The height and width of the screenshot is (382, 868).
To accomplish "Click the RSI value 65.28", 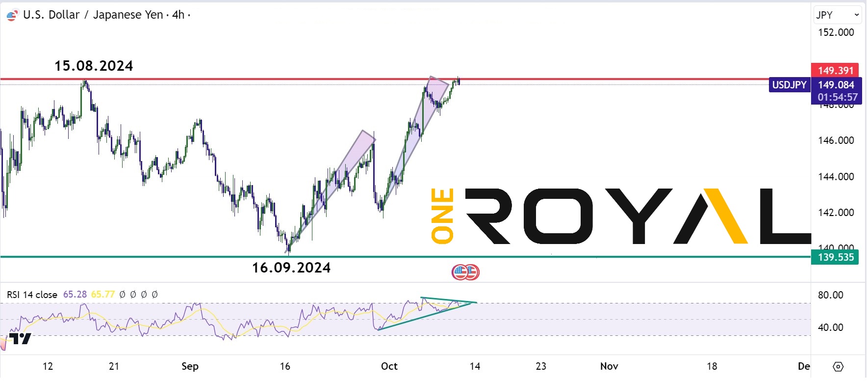I will 75,295.
